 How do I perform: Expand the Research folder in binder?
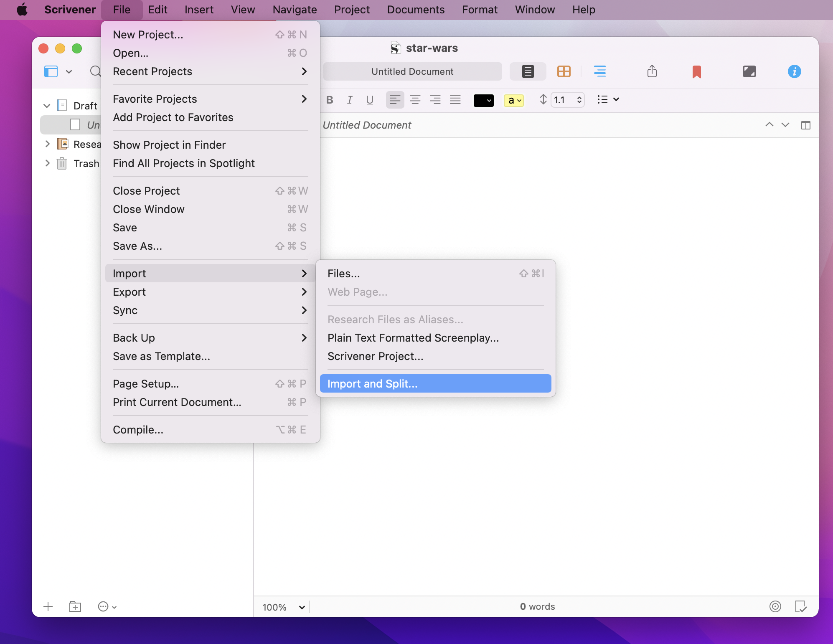(47, 144)
